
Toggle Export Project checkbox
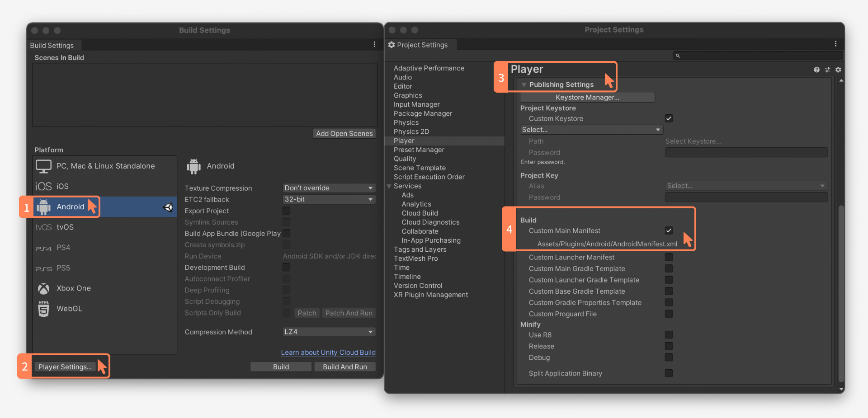click(287, 211)
